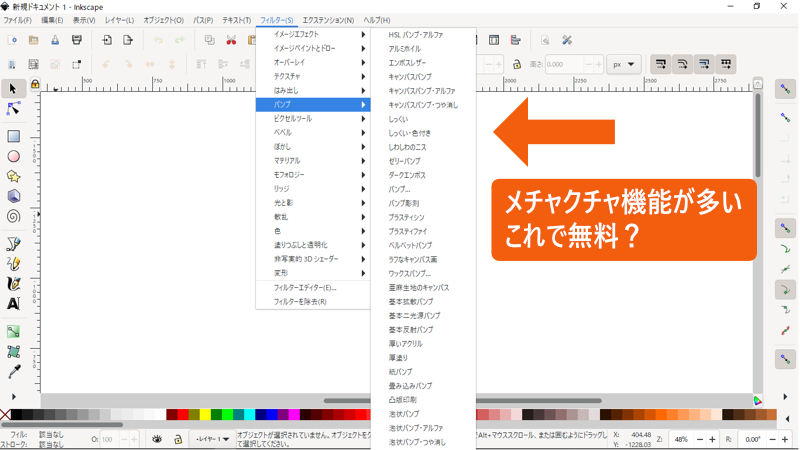Expand the ぼかし submenu
This screenshot has width=800, height=450.
click(313, 146)
